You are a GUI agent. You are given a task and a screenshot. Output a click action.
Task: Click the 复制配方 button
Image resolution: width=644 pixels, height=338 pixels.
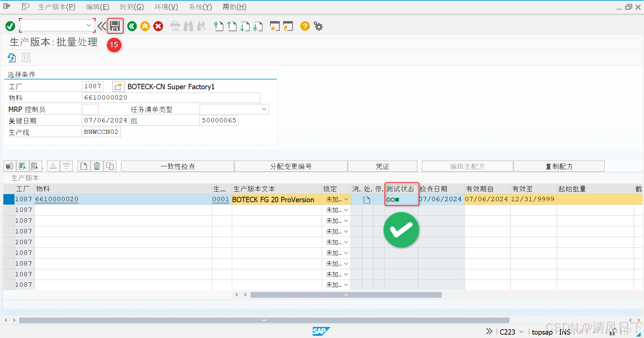[559, 166]
